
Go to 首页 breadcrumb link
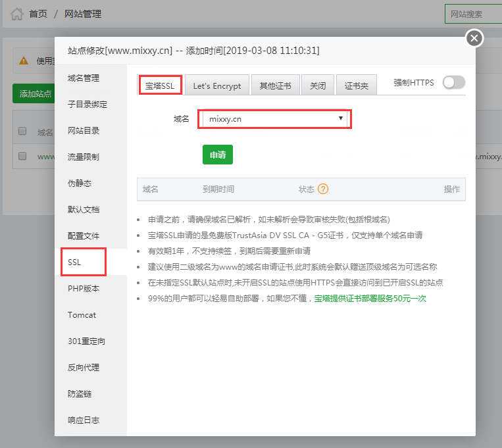coord(38,14)
